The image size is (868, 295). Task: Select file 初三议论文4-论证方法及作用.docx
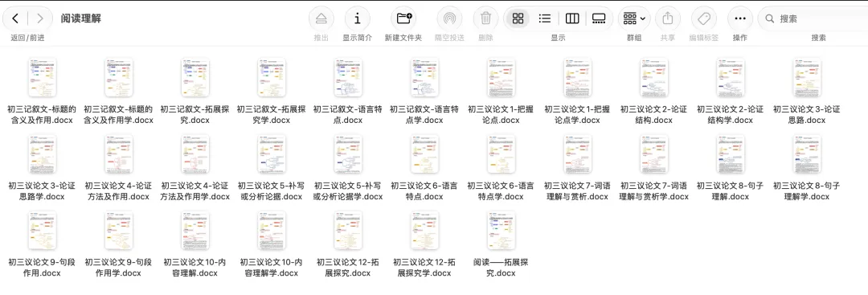(x=118, y=168)
